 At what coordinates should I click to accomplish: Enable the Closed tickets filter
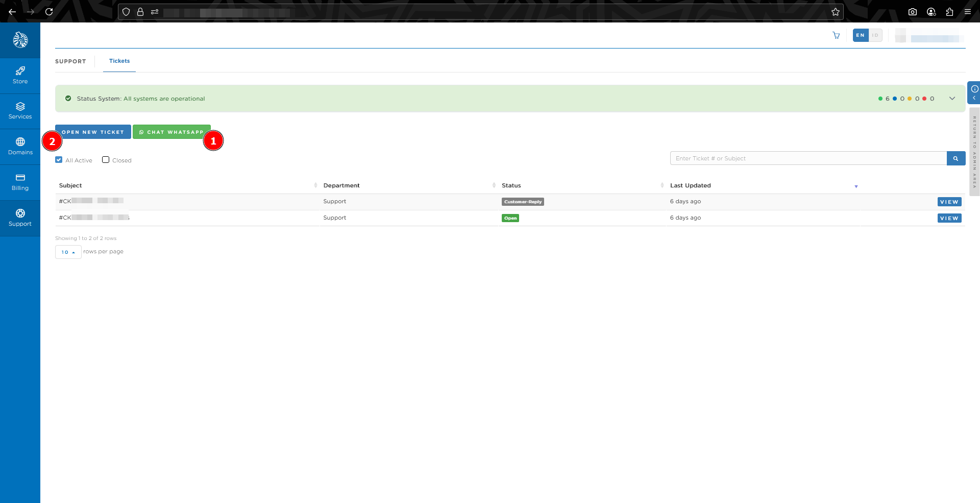(x=106, y=160)
